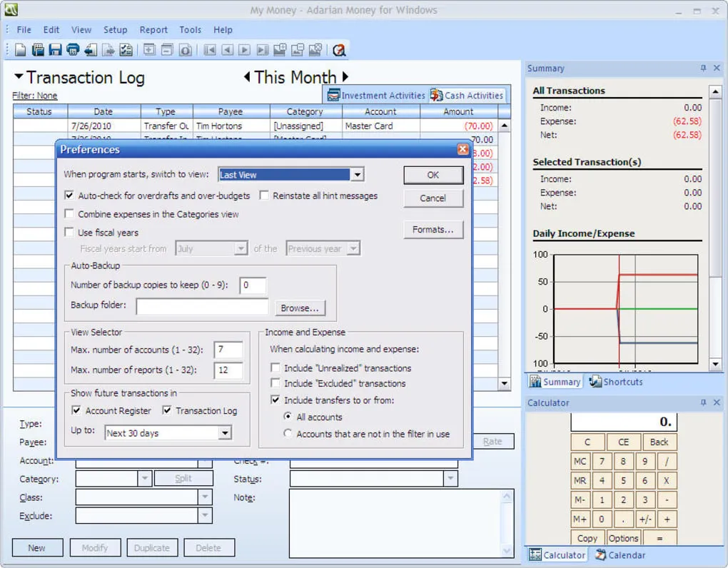
Task: Enable Use fiscal years checkbox
Action: 69,233
